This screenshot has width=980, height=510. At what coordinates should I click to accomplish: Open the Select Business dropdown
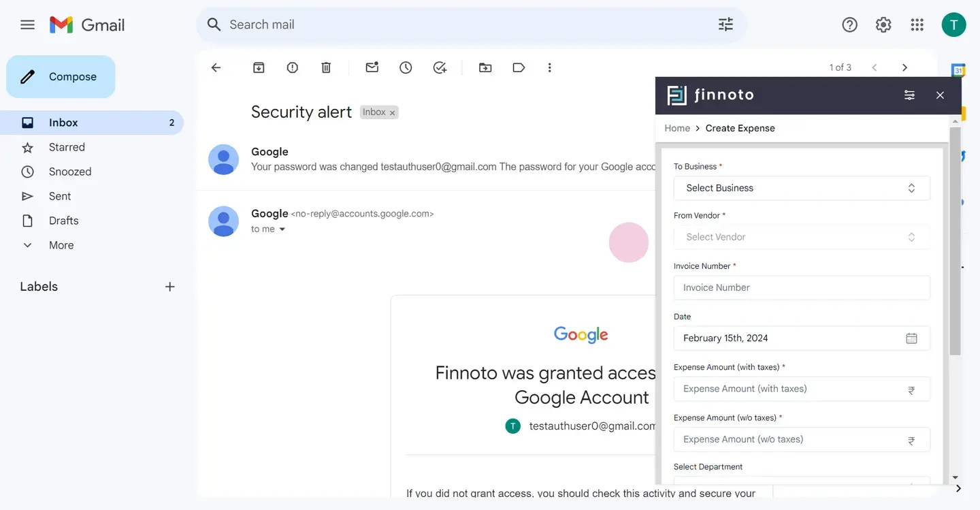coord(802,188)
